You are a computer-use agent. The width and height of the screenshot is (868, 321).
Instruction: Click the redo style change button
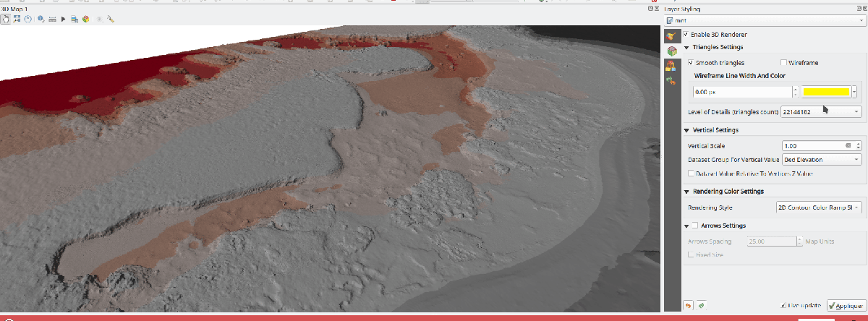coord(701,306)
